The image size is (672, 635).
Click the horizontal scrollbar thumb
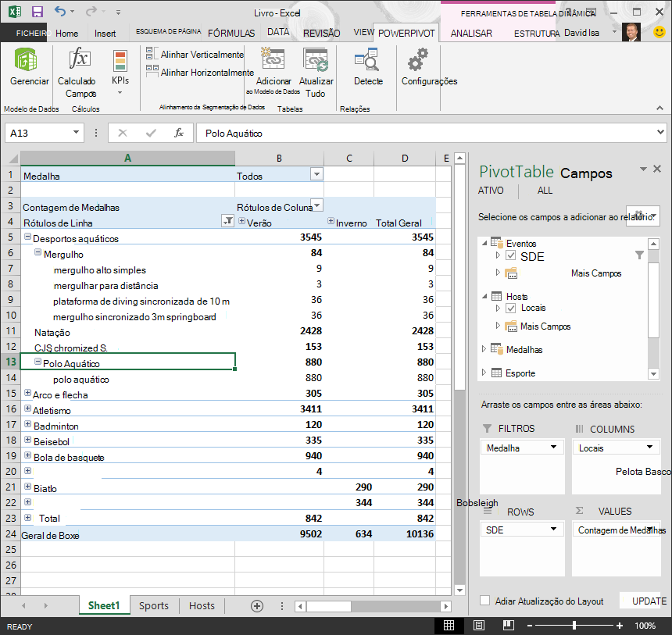pyautogui.click(x=329, y=606)
